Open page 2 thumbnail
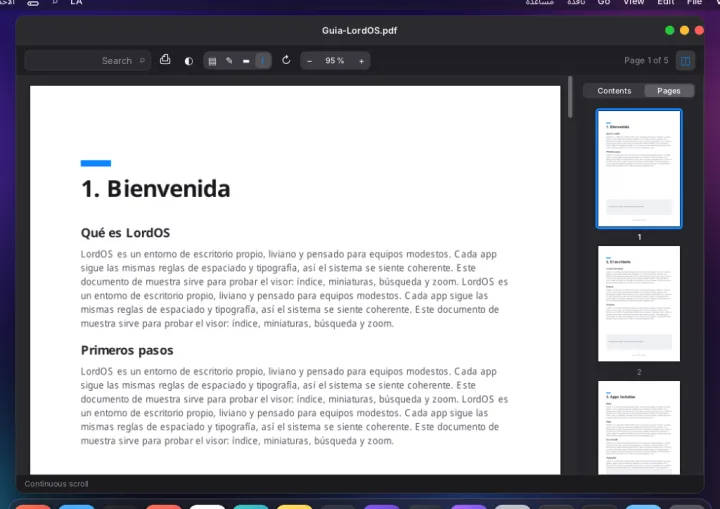The width and height of the screenshot is (720, 509). (639, 304)
